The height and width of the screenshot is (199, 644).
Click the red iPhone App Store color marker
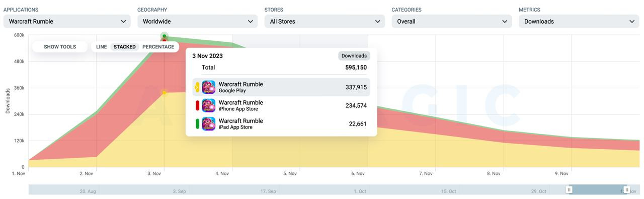[197, 105]
